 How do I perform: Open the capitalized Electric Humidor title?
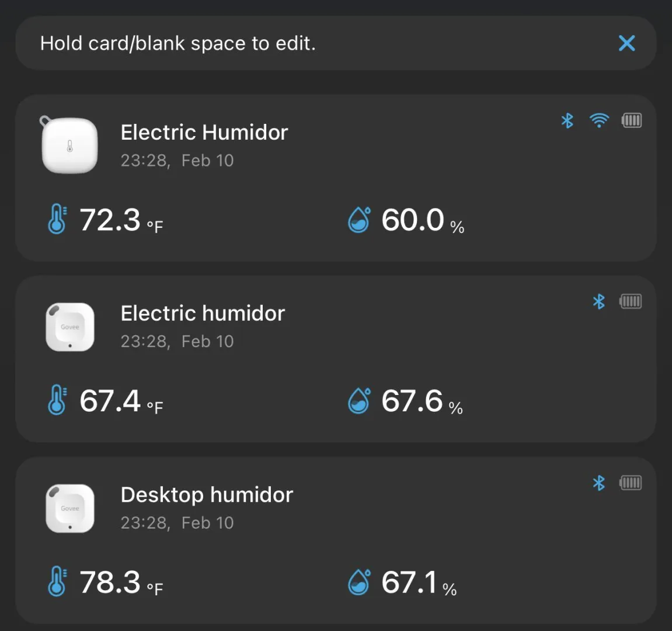204,133
